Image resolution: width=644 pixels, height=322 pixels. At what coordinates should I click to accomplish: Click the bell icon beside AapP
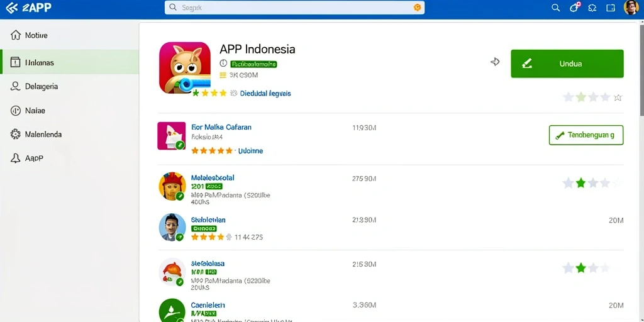coord(15,158)
